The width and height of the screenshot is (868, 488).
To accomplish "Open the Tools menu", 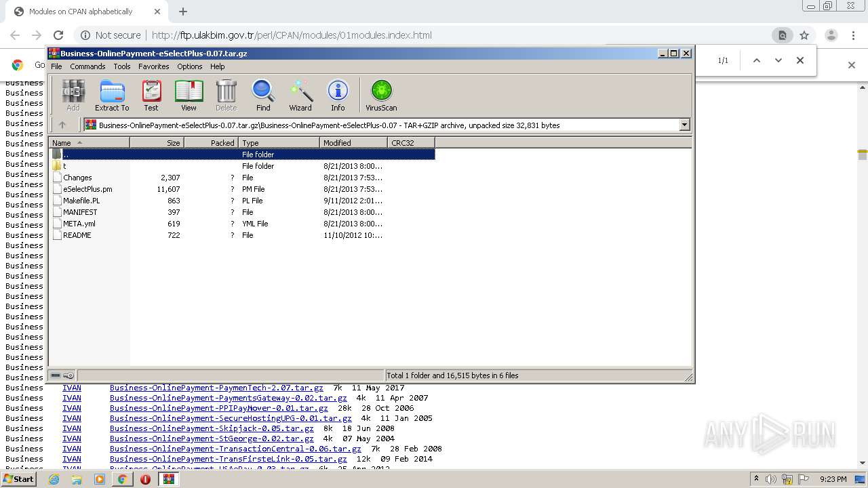I will point(122,66).
